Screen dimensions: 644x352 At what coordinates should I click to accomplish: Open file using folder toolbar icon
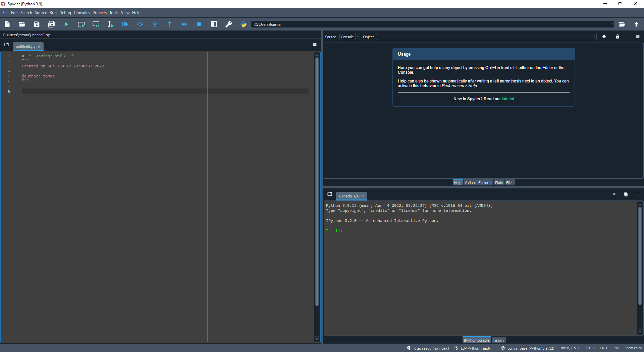[x=22, y=24]
